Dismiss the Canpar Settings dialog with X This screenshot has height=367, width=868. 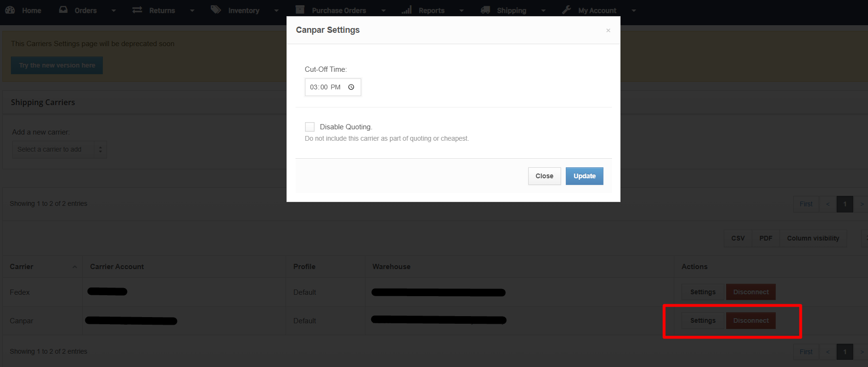[608, 30]
